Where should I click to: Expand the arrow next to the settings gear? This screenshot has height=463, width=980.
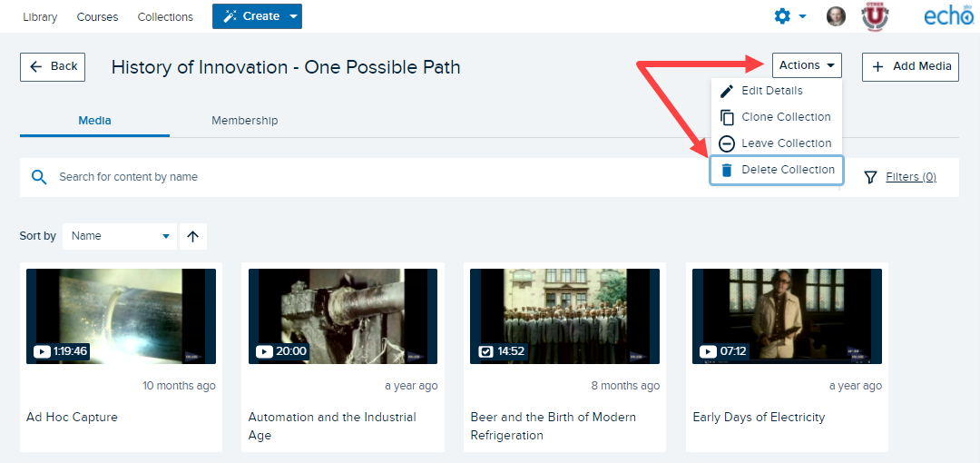pos(802,17)
